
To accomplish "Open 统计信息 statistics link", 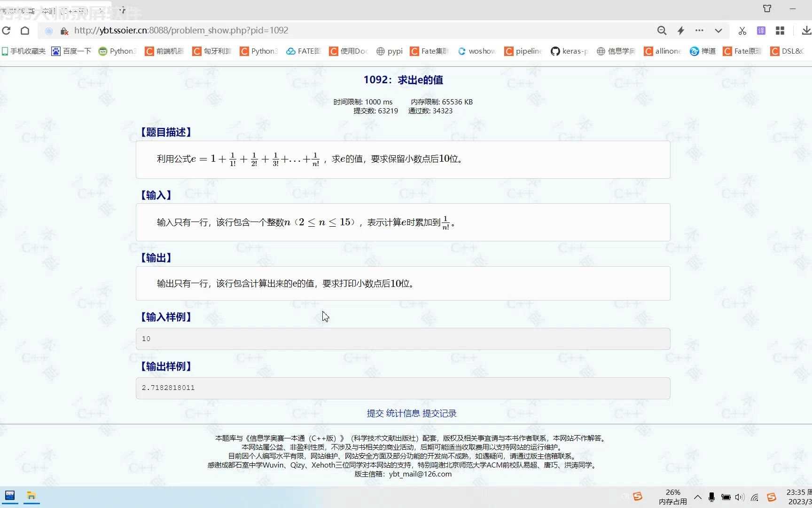I will pyautogui.click(x=403, y=413).
